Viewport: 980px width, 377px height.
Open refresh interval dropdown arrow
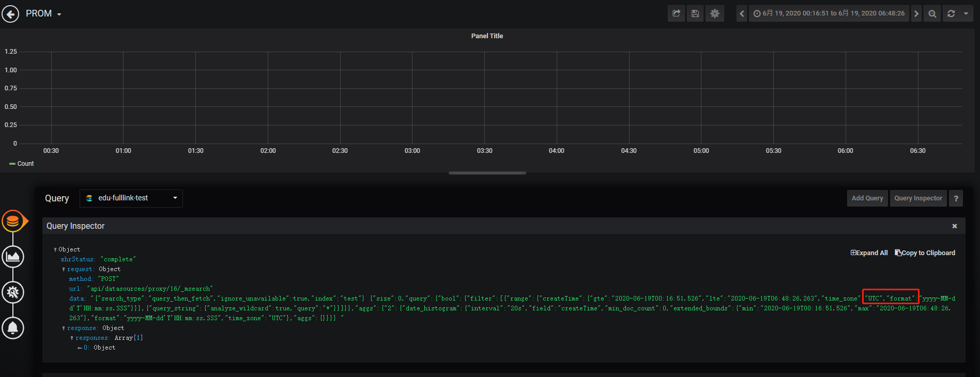[x=966, y=13]
